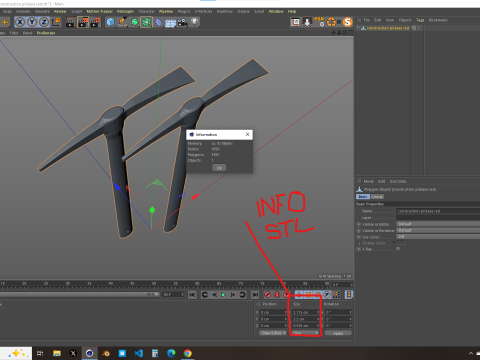The height and width of the screenshot is (360, 480).
Task: Toggle Autokeying red button
Action: coord(277,295)
